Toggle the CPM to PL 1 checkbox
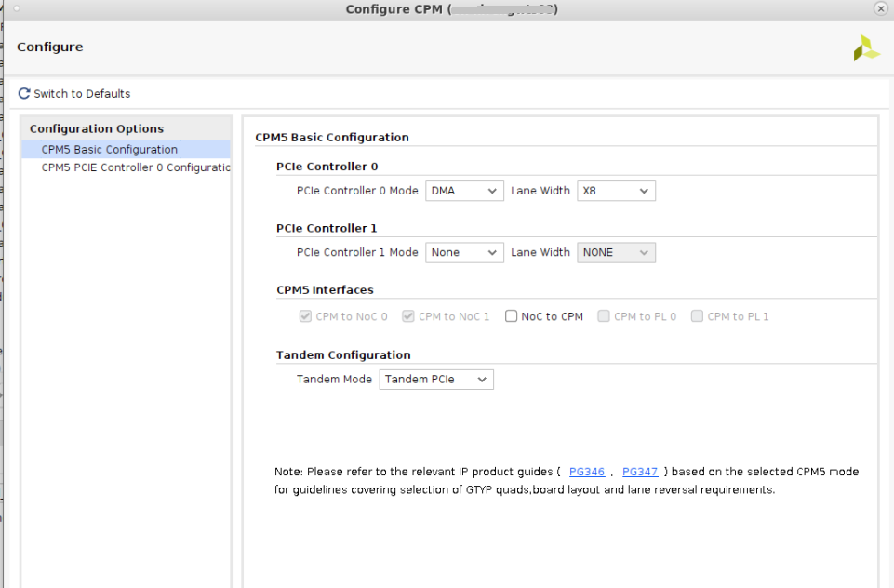Image resolution: width=894 pixels, height=588 pixels. point(697,316)
